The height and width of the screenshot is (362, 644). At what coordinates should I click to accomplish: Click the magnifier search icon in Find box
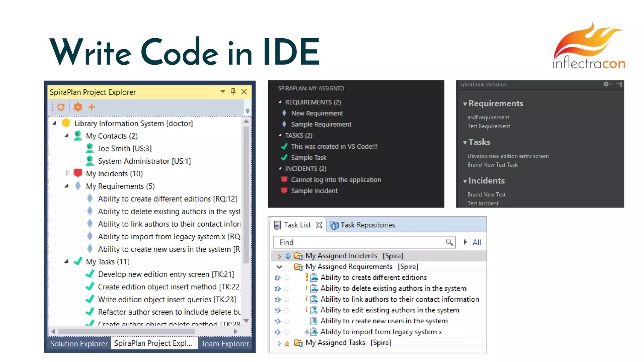[x=449, y=242]
